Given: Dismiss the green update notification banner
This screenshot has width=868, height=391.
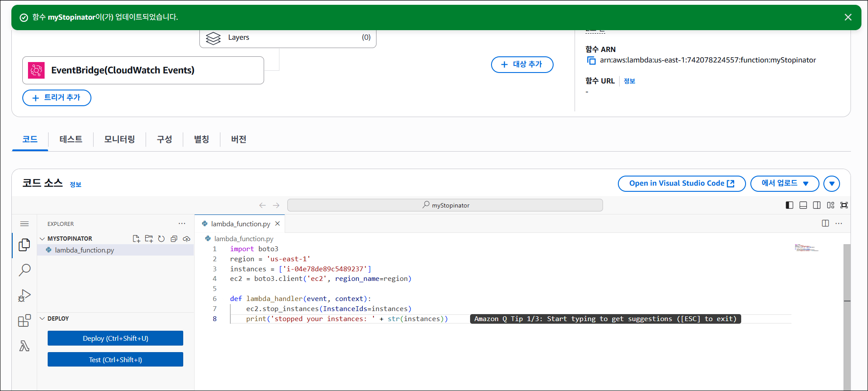Looking at the screenshot, I should click(x=848, y=17).
